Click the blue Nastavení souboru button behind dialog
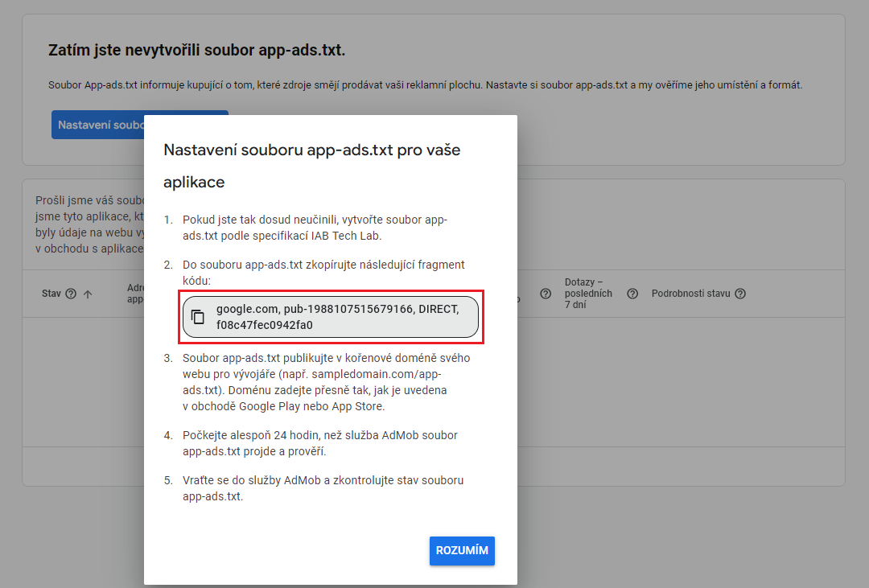 [x=97, y=125]
